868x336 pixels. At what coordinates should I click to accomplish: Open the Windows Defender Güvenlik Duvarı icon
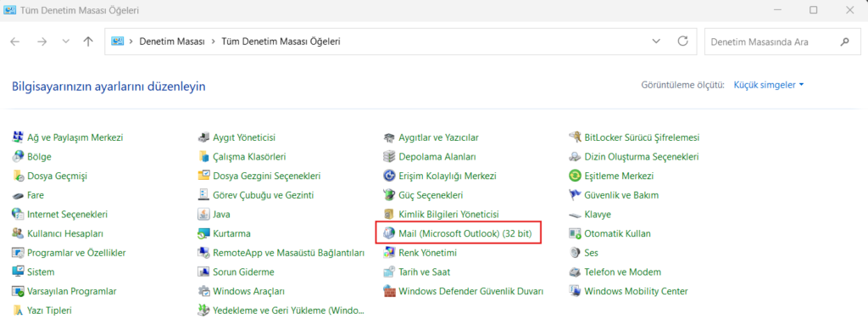(390, 291)
